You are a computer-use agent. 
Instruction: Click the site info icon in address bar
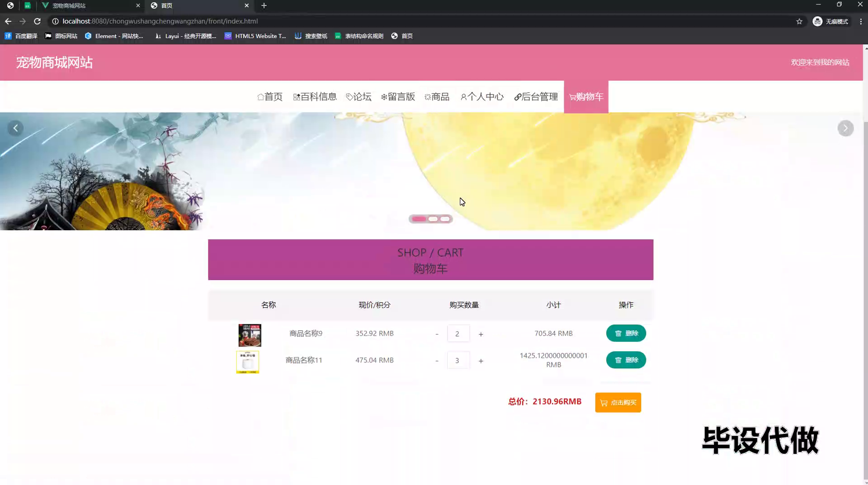click(55, 21)
